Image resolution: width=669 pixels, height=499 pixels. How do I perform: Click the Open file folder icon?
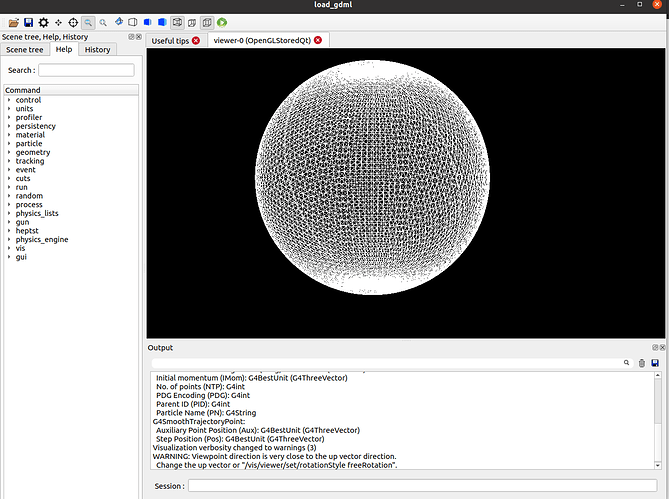14,23
